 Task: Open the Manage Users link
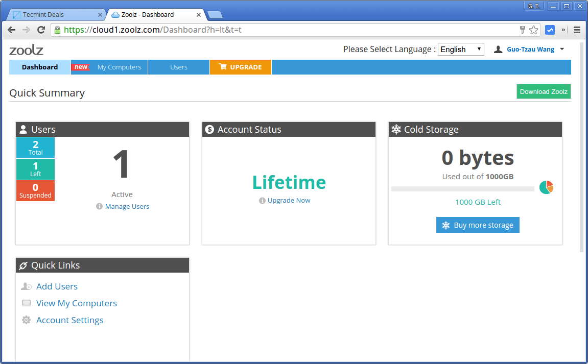tap(126, 206)
